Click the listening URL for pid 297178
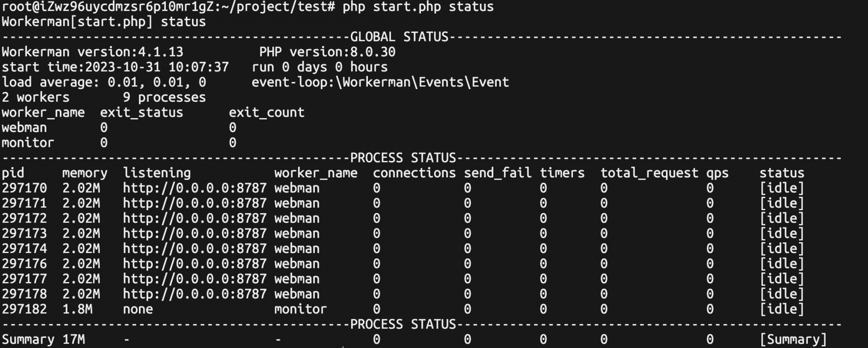 pyautogui.click(x=195, y=294)
